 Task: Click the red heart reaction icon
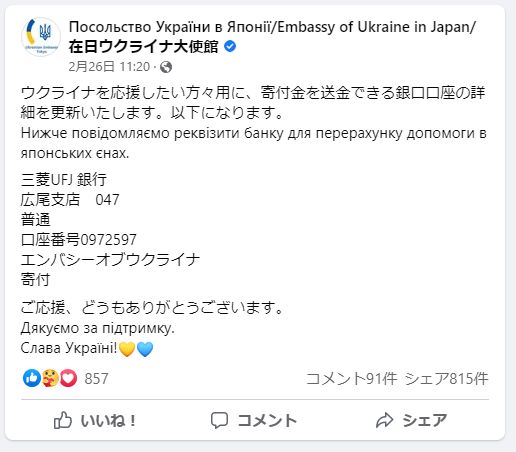[68, 378]
